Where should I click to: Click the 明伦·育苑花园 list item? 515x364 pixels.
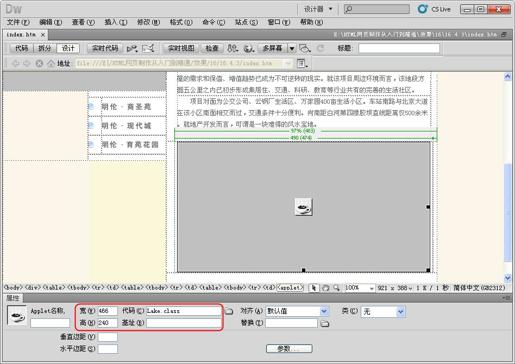pos(130,145)
